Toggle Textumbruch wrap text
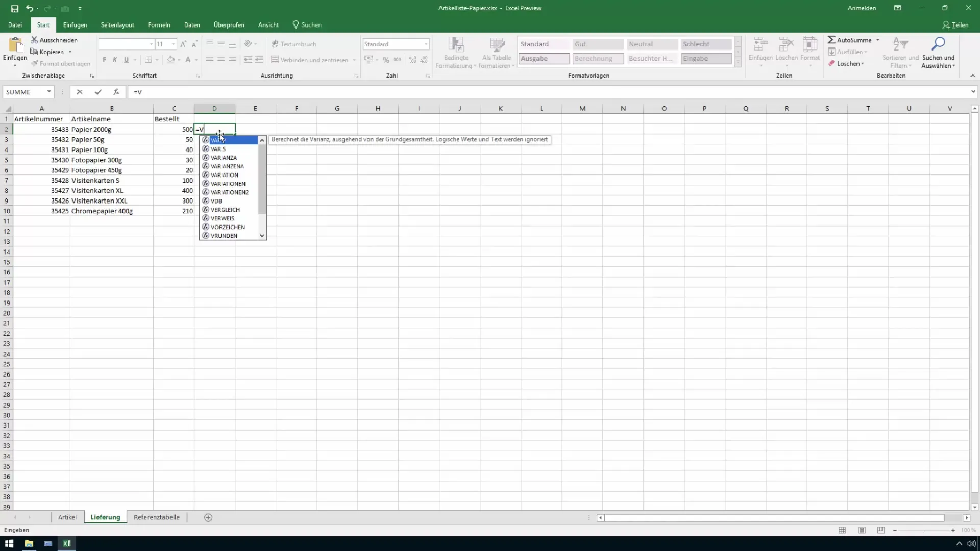980x551 pixels. coord(294,44)
